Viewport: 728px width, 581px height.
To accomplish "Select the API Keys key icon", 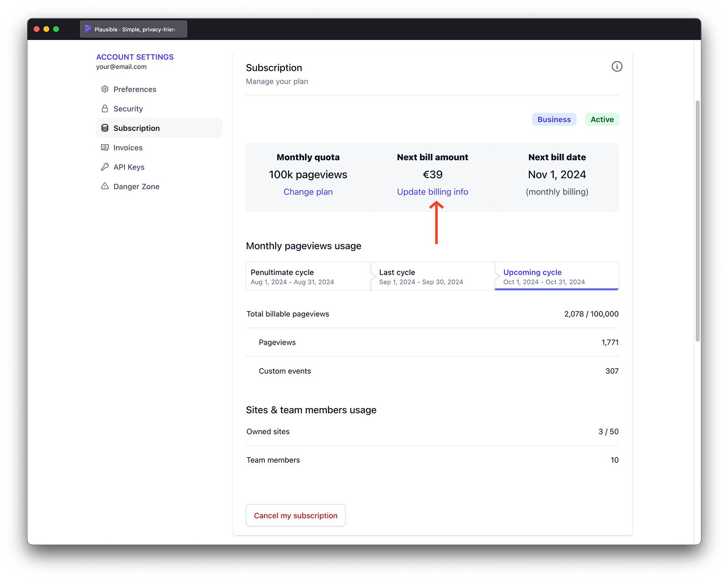I will pyautogui.click(x=104, y=167).
